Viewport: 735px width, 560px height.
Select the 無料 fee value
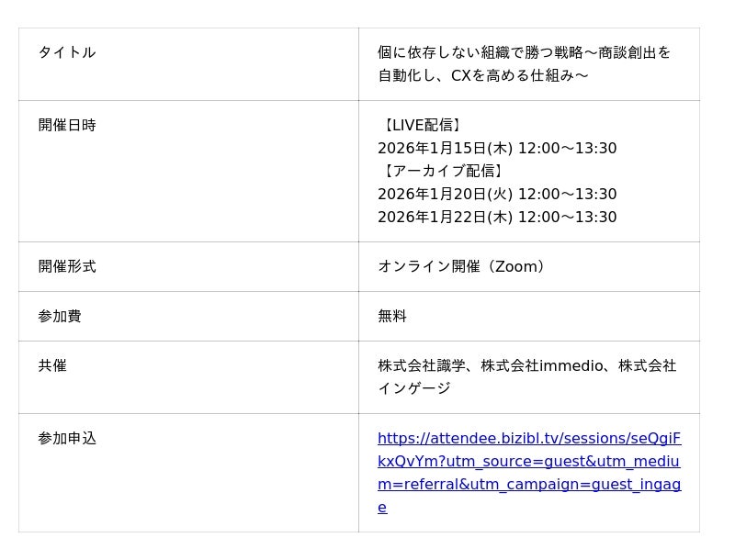(x=392, y=316)
